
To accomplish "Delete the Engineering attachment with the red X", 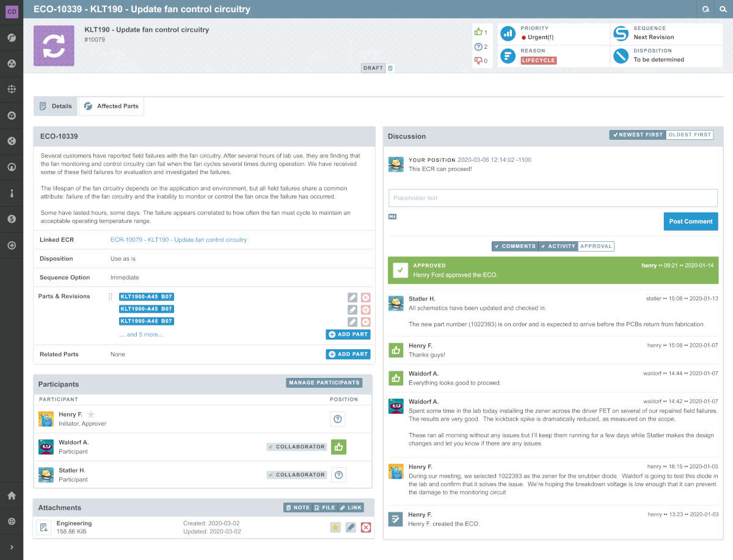I will [366, 527].
